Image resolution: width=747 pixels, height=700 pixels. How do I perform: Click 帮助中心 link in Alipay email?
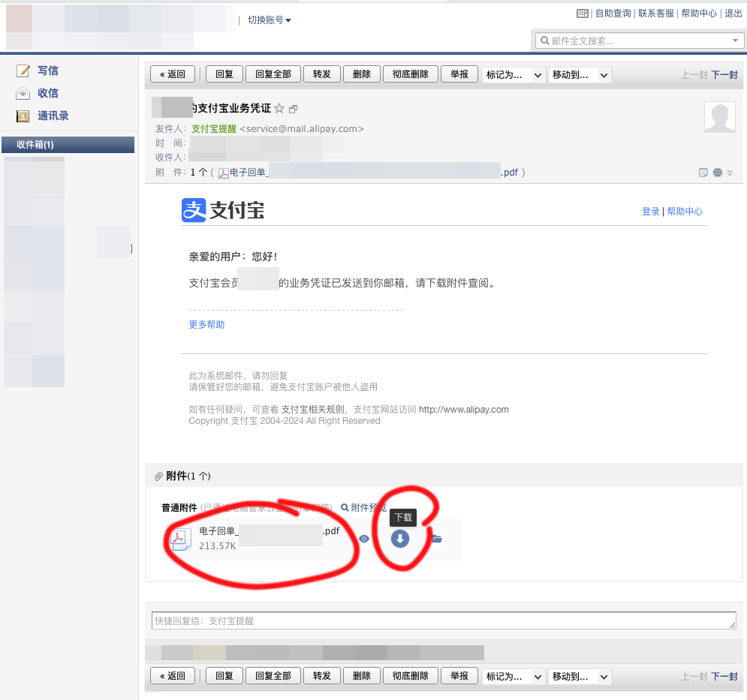[685, 212]
